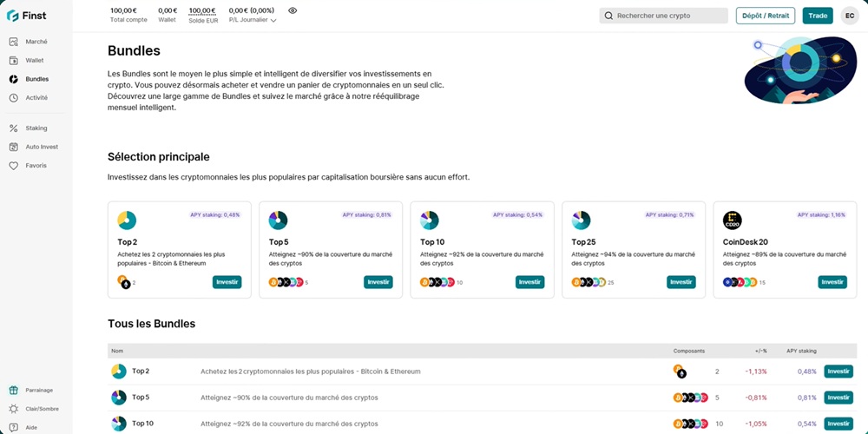Image resolution: width=868 pixels, height=434 pixels.
Task: Click Investir on the Top 2 card
Action: click(227, 282)
